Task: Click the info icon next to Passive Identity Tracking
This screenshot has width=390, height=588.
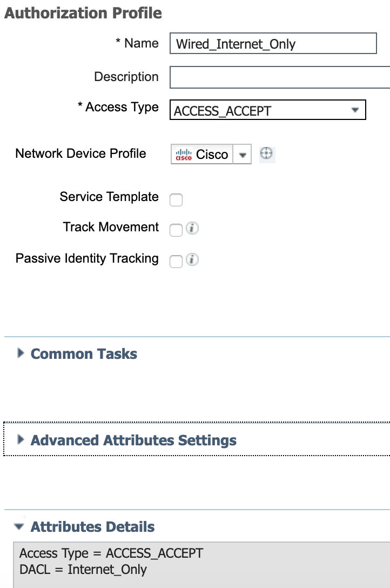Action: click(x=192, y=259)
